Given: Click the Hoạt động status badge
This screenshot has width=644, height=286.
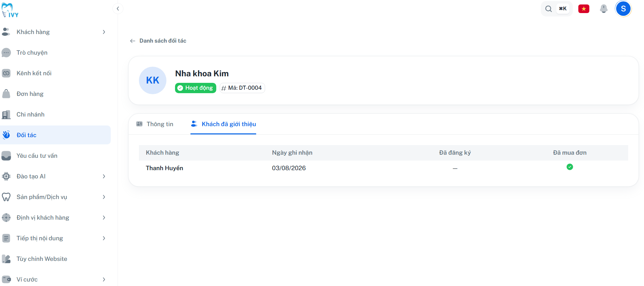Looking at the screenshot, I should [x=196, y=88].
